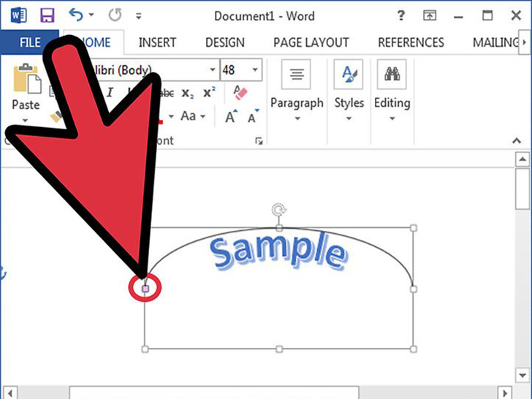The image size is (532, 399).
Task: Open the FILE backstage menu
Action: click(x=29, y=42)
